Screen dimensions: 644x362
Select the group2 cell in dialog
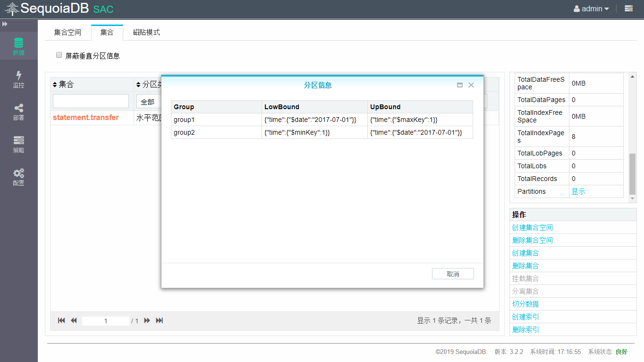pyautogui.click(x=216, y=132)
